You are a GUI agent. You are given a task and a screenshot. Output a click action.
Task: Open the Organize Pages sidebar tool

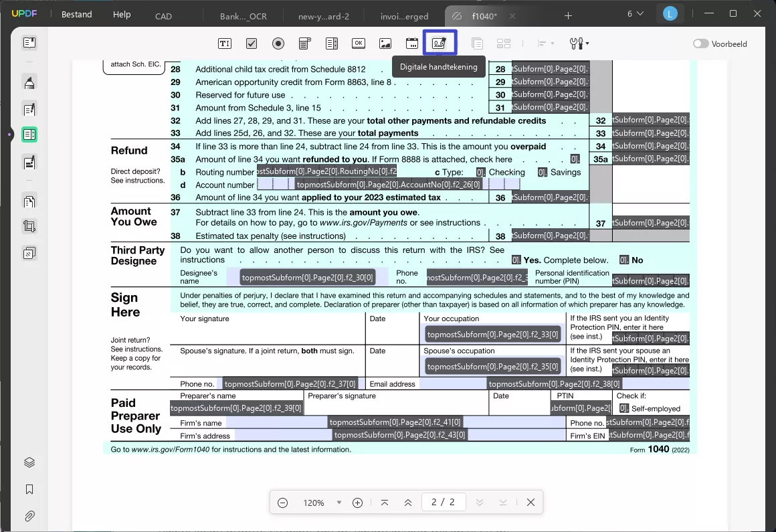point(29,201)
